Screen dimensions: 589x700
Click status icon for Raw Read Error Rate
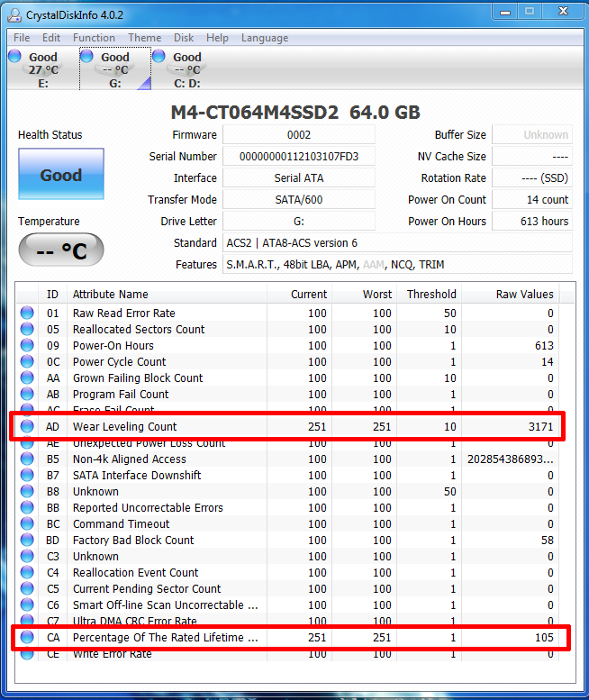coord(27,313)
